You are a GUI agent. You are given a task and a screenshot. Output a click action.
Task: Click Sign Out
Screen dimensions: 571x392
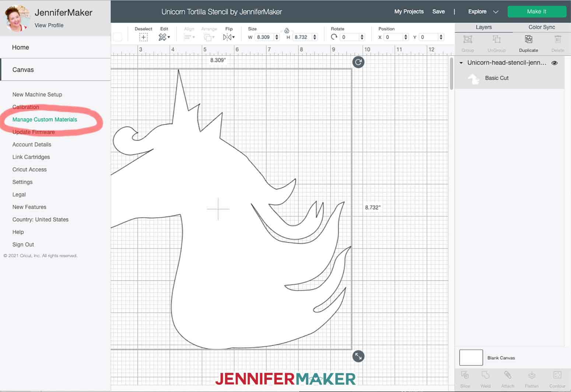tap(23, 245)
